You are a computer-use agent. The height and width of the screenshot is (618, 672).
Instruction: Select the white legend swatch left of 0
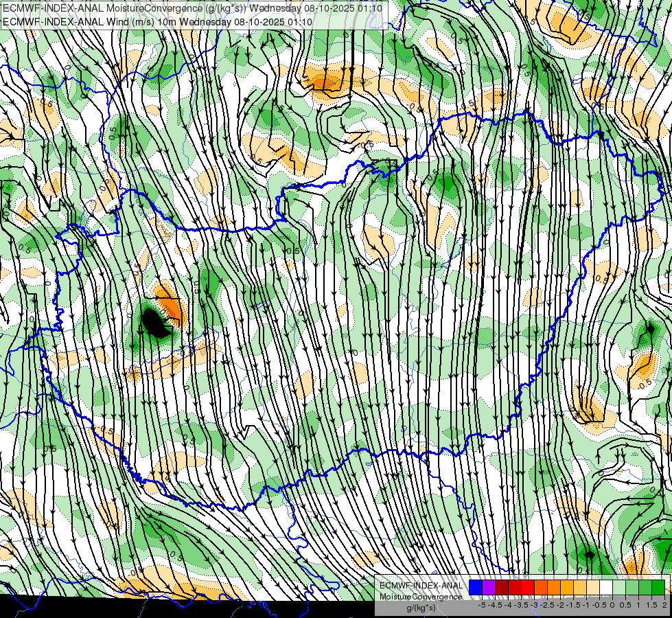tap(606, 587)
